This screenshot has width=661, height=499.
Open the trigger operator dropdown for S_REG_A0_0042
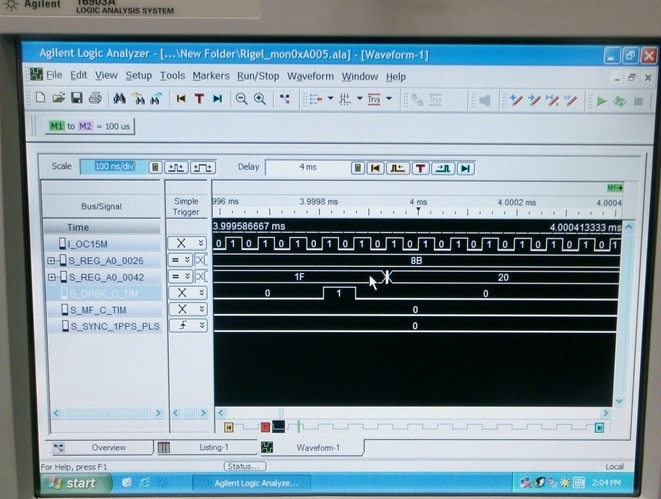[187, 276]
